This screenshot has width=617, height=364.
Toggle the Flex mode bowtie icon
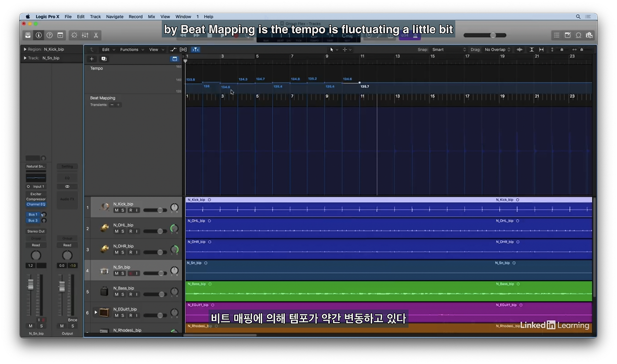point(183,50)
